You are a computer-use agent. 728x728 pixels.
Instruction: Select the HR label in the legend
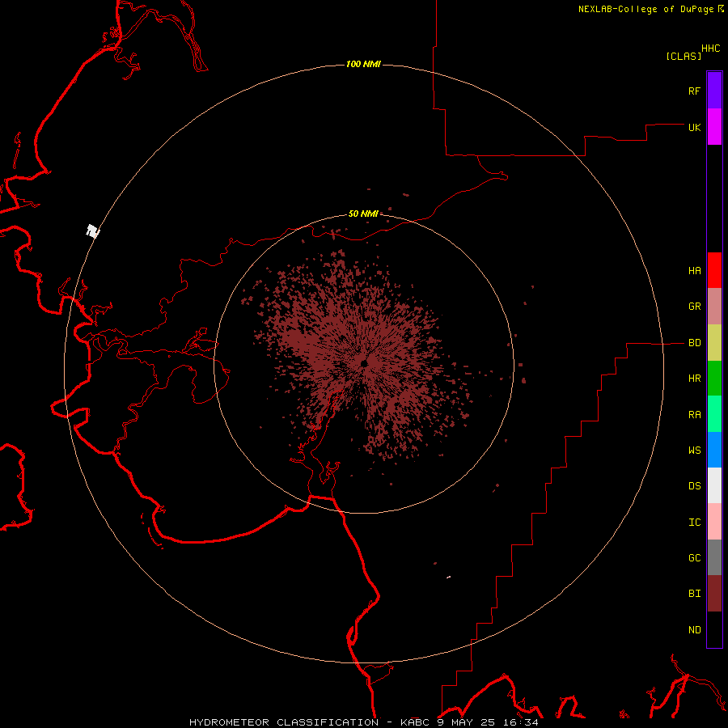(x=694, y=379)
